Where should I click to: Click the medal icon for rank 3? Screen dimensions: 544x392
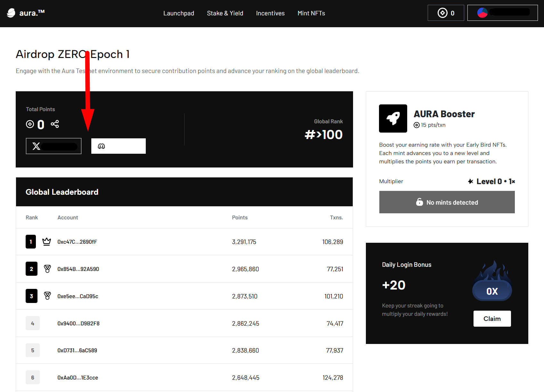pyautogui.click(x=47, y=296)
